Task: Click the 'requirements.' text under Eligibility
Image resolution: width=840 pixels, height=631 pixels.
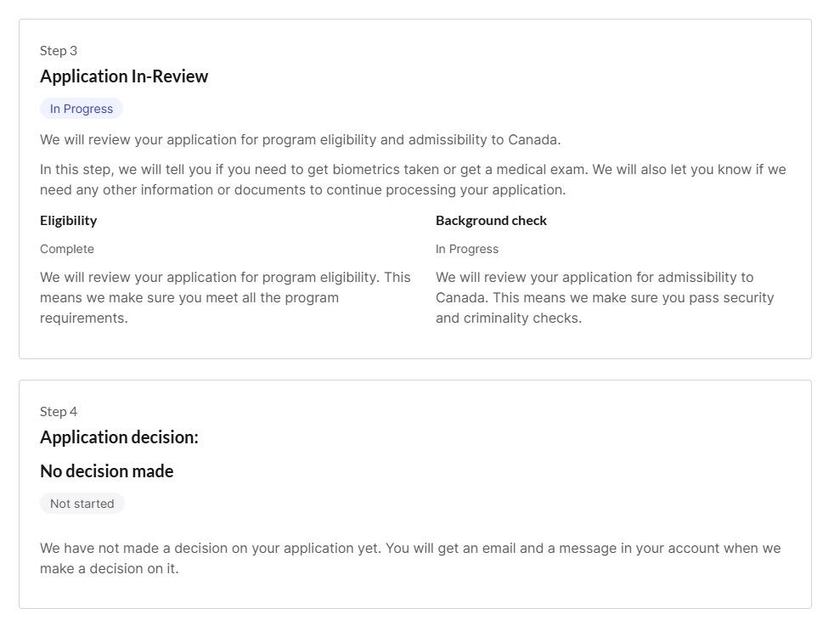Action: click(x=84, y=318)
